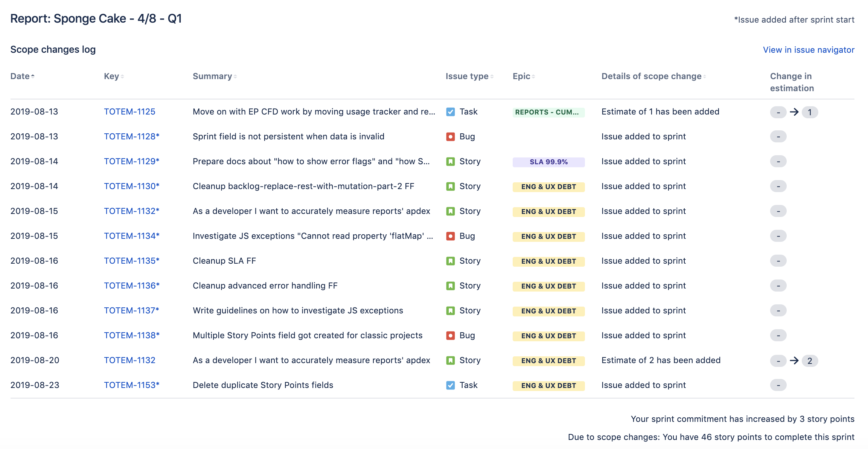Click the Task icon for TOTEM-1125
The width and height of the screenshot is (868, 449).
click(450, 112)
